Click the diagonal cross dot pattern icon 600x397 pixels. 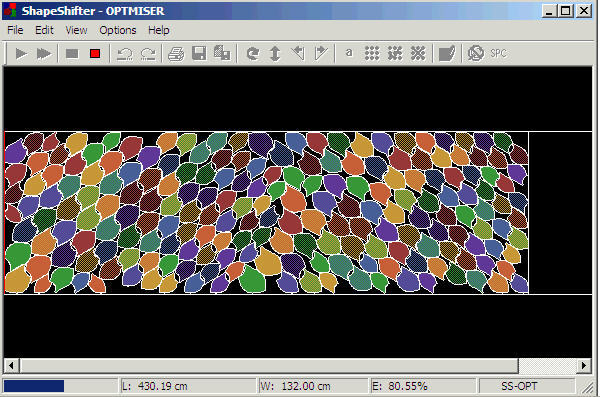pos(418,53)
